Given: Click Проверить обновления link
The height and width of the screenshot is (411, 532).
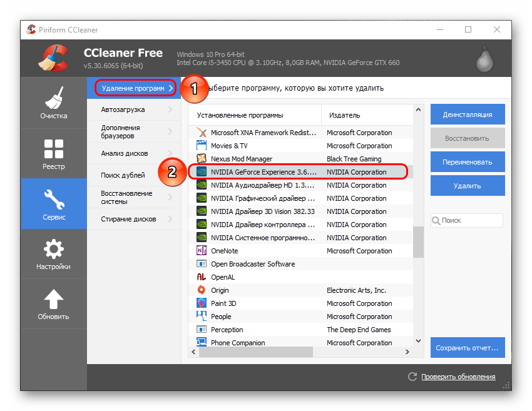Looking at the screenshot, I should click(x=458, y=377).
